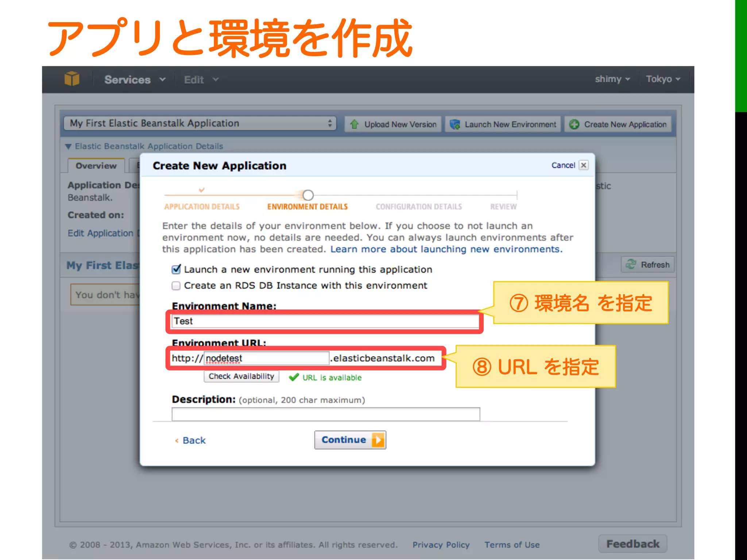
Task: Open Learn more about launching new environments link
Action: [446, 249]
